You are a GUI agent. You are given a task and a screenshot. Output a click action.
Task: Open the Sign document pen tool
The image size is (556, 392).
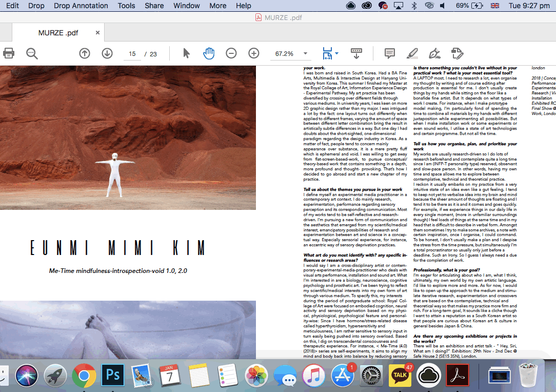tap(434, 53)
